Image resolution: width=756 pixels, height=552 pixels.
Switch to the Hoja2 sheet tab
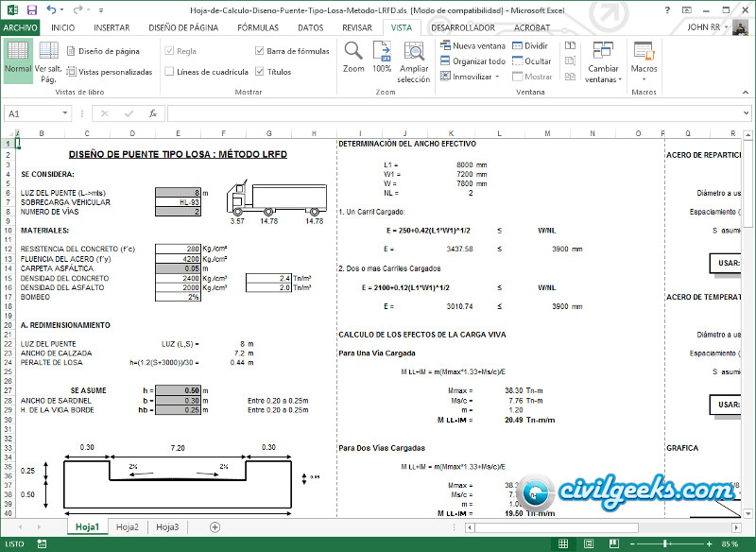tap(127, 527)
